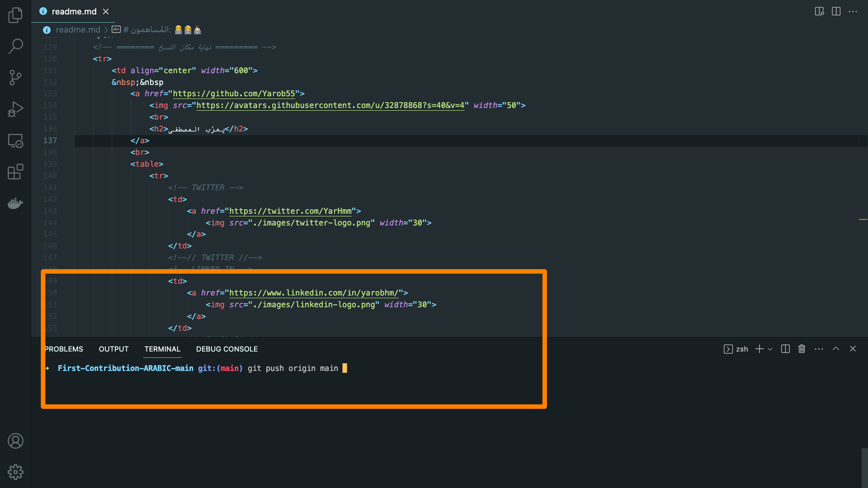Screen dimensions: 868x488
Task: Open the Search view icon
Action: [15, 46]
